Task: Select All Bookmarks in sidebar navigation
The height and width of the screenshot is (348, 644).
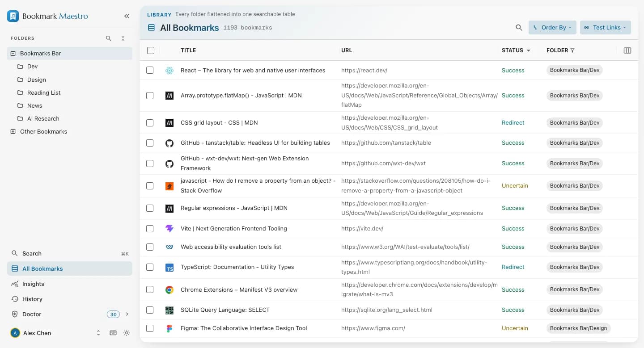Action: (70, 268)
